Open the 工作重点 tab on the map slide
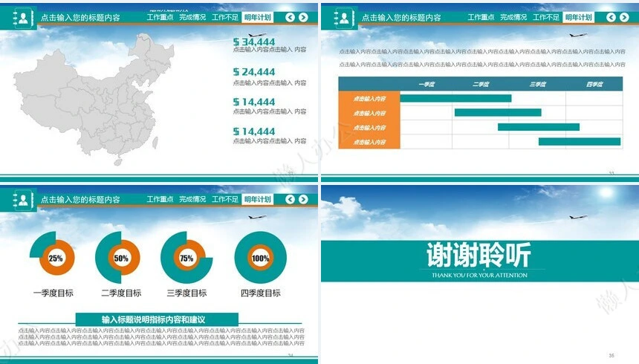639x364 pixels. point(160,17)
